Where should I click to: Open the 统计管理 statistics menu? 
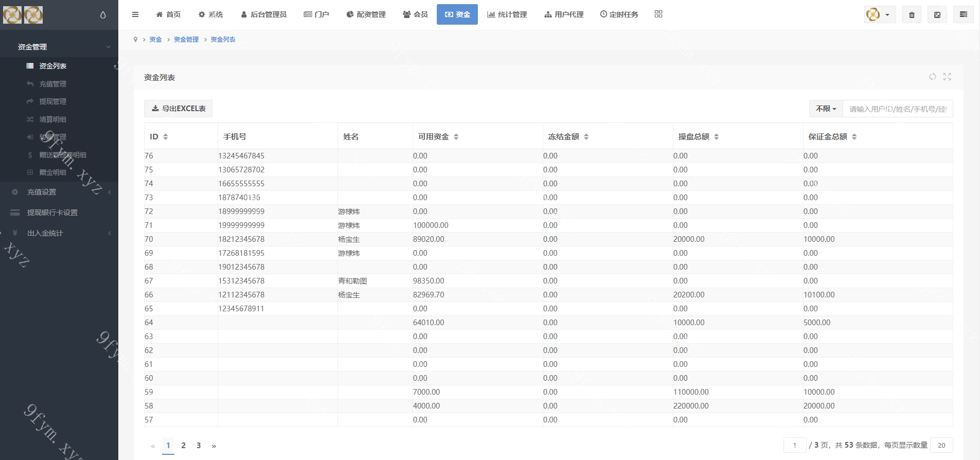click(x=507, y=14)
